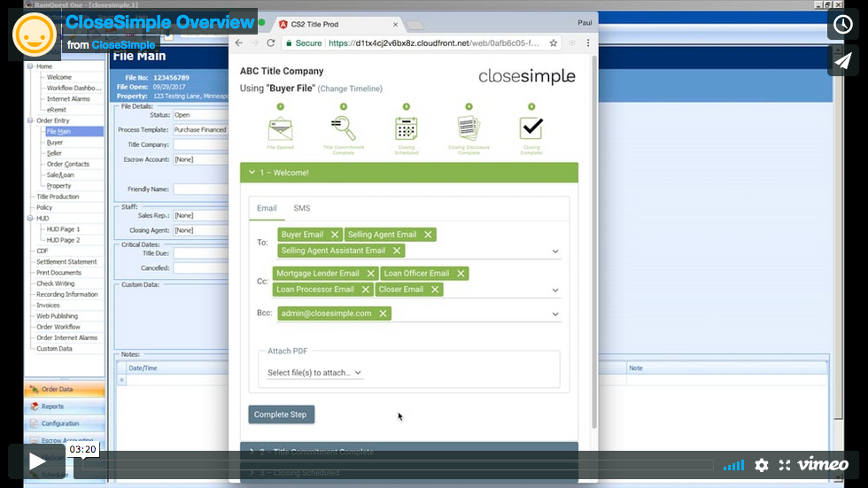Open Buyer under Order Entry
868x488 pixels.
click(x=55, y=143)
